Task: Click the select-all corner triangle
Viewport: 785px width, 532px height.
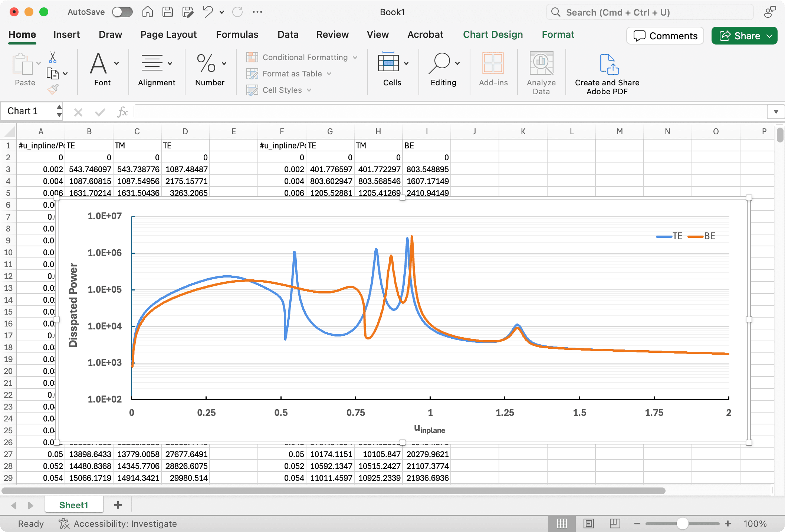Action: point(9,131)
